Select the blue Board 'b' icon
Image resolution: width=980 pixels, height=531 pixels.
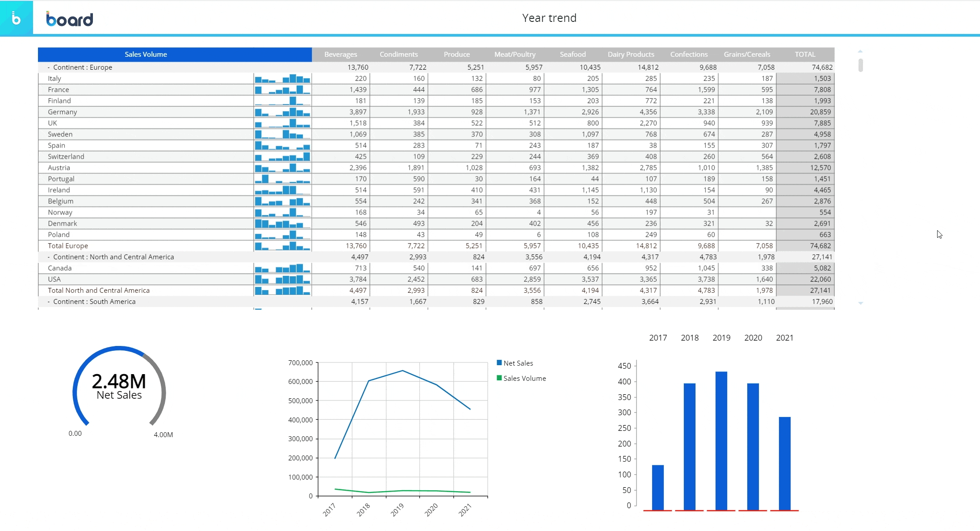tap(17, 17)
